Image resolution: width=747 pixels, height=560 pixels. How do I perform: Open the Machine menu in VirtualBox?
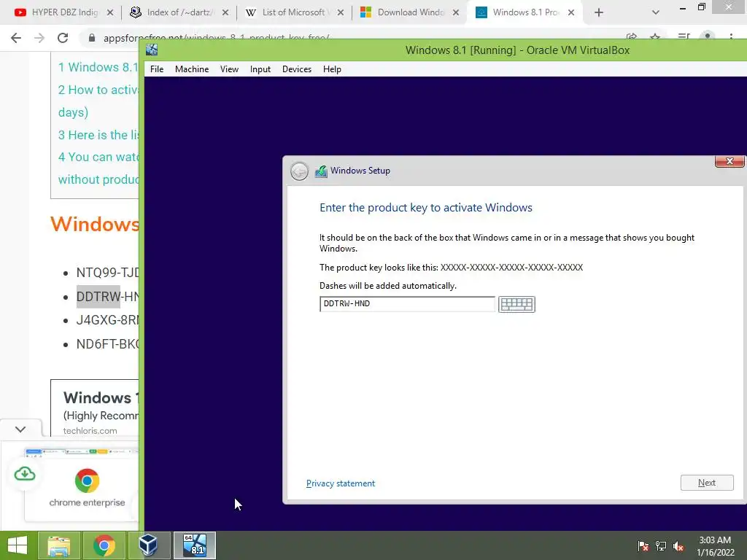click(x=192, y=69)
